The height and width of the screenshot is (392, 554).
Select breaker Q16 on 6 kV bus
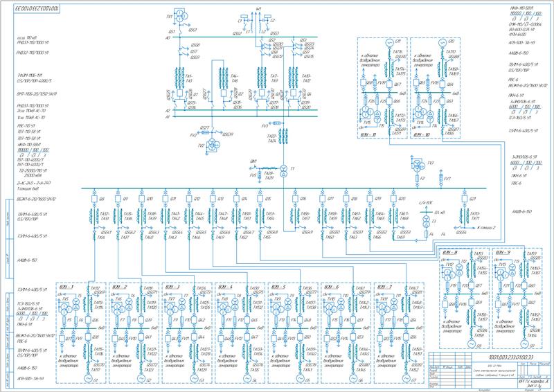[x=295, y=199]
